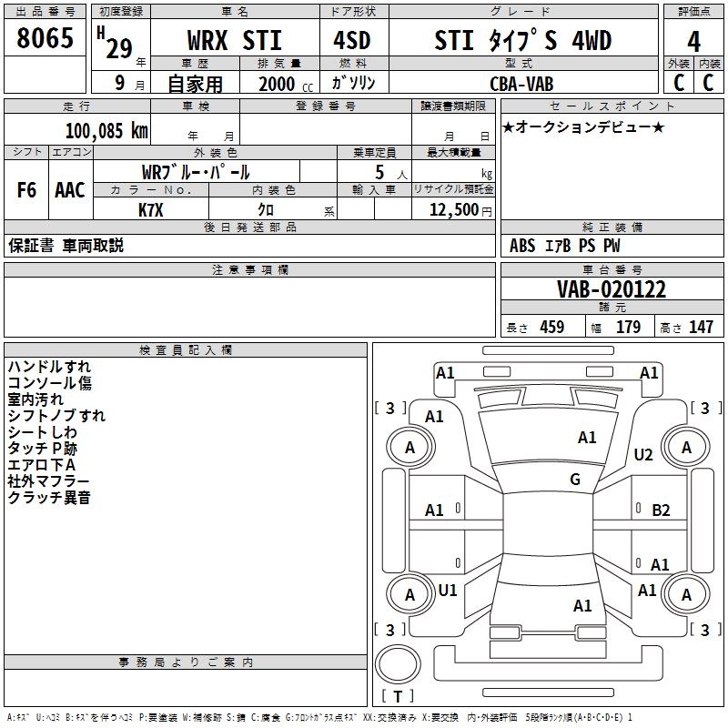Select the spare tire circle above [T]

[398, 665]
